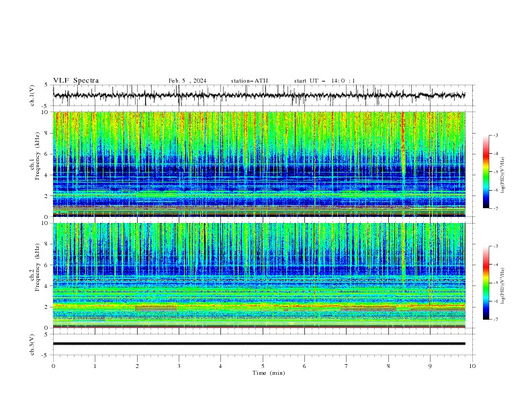Click the "station=ATH" label
532x411 pixels.
click(249, 81)
